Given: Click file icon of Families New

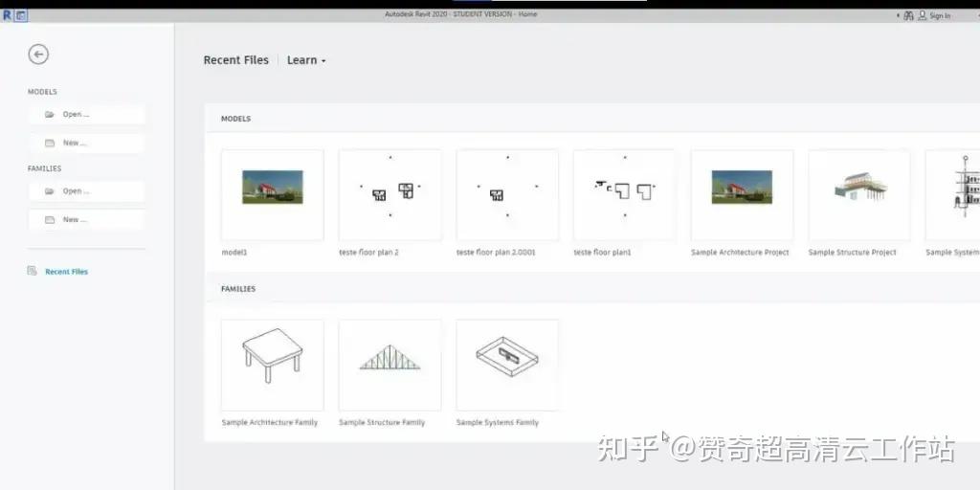Looking at the screenshot, I should pos(50,220).
